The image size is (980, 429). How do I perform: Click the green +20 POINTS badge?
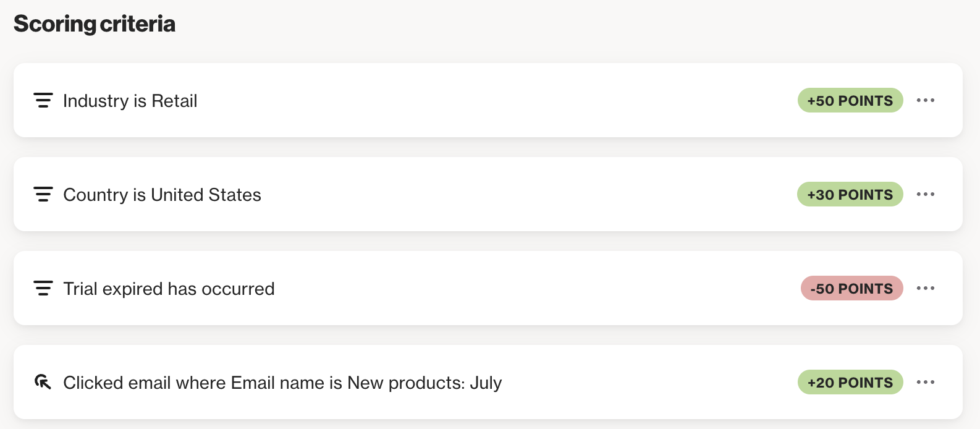pos(850,382)
